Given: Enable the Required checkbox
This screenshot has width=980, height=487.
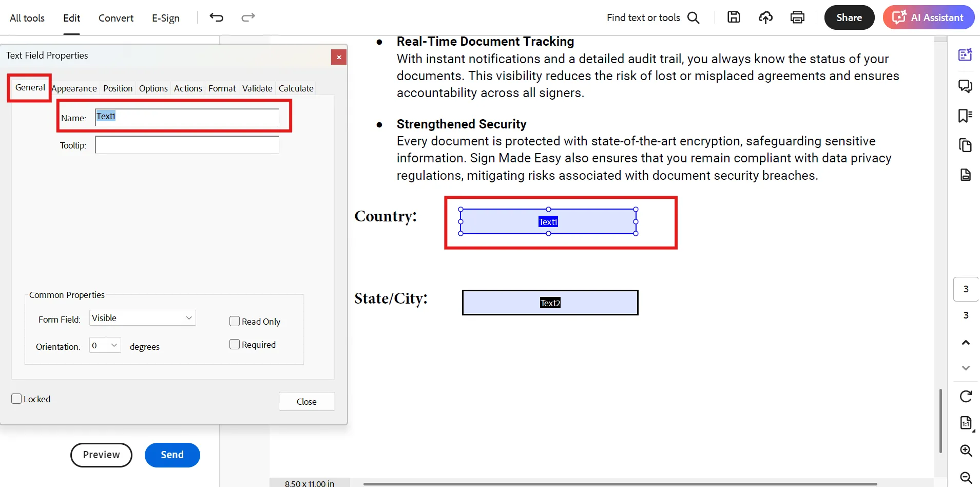Looking at the screenshot, I should tap(235, 344).
